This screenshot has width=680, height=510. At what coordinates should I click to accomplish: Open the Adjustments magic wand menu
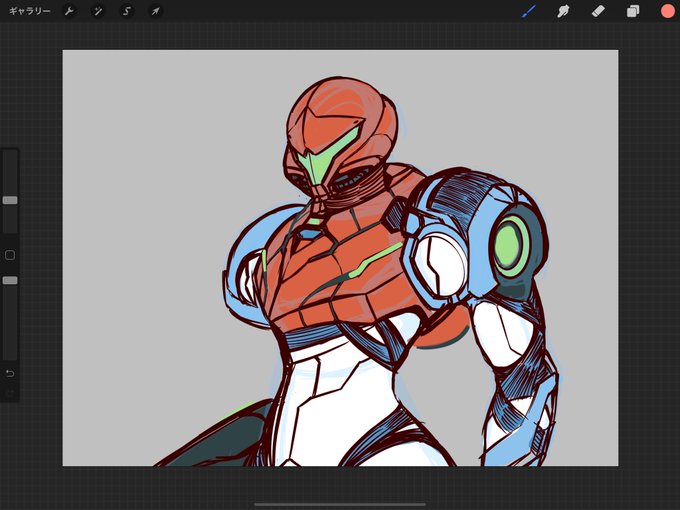pyautogui.click(x=98, y=11)
